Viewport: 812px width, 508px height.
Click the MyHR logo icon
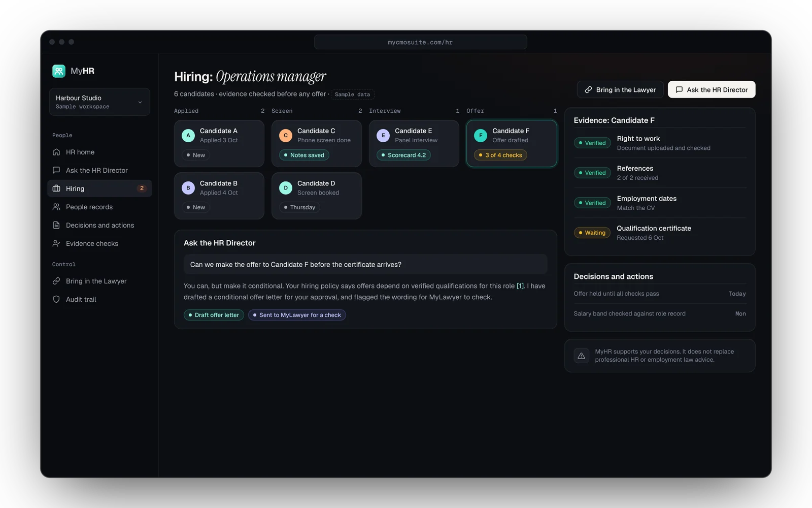point(59,71)
